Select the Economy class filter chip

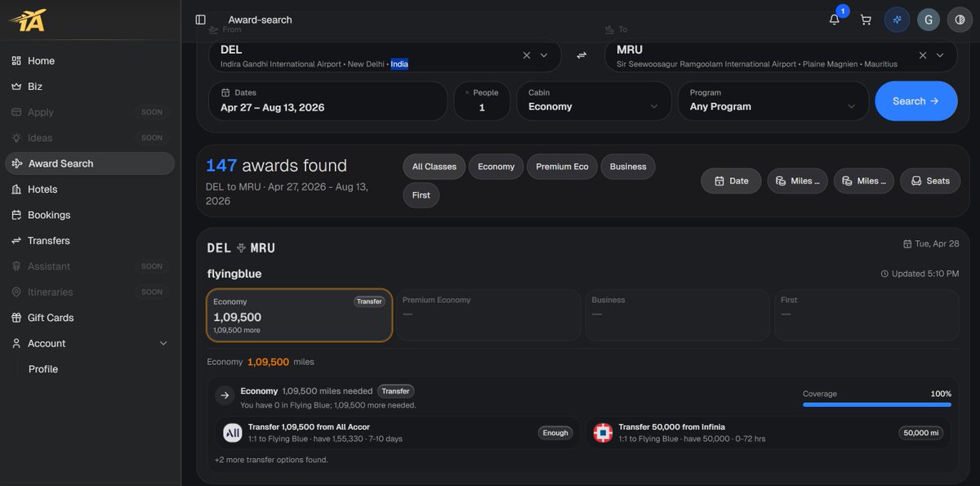pos(497,167)
